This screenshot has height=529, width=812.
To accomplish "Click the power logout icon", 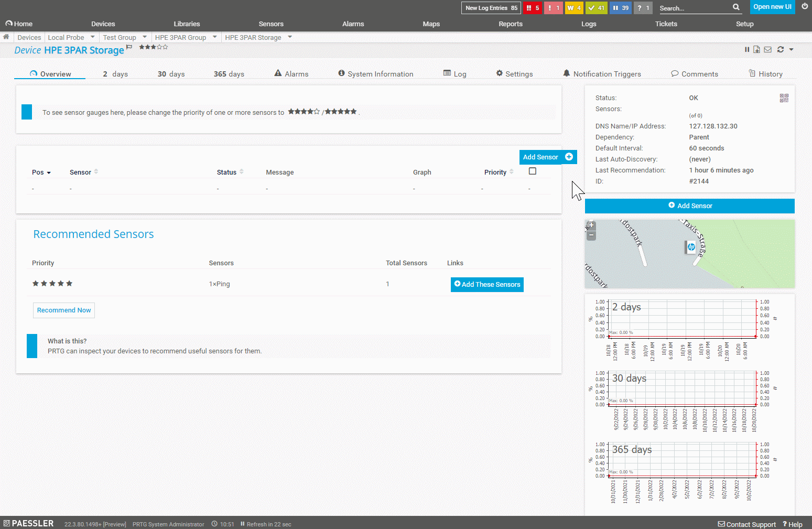I will [x=805, y=7].
